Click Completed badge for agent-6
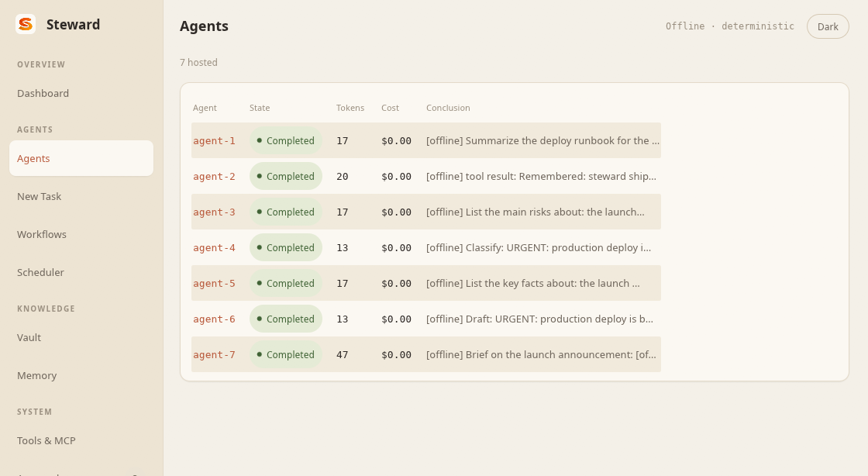Screen dimensions: 868x476 [x=286, y=319]
